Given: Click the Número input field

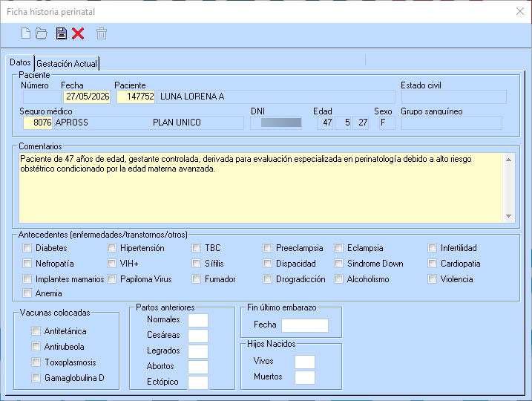Looking at the screenshot, I should click(x=42, y=97).
